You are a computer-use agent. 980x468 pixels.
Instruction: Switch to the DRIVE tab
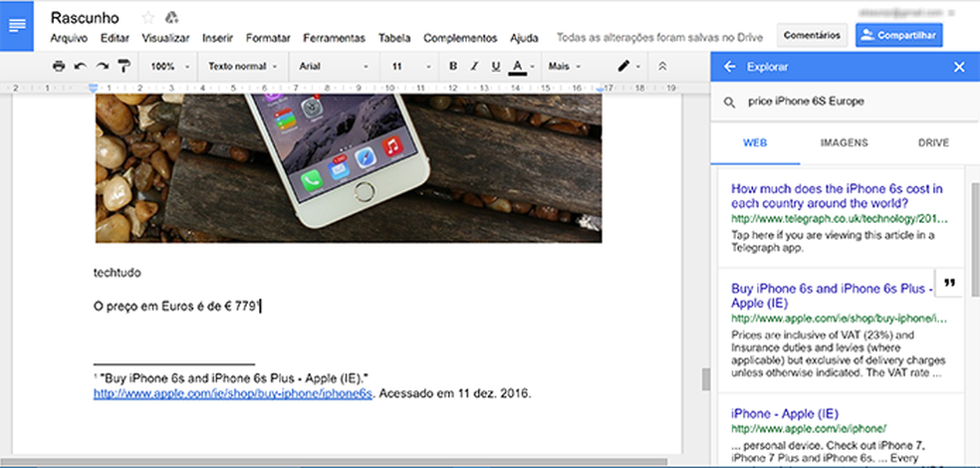934,143
